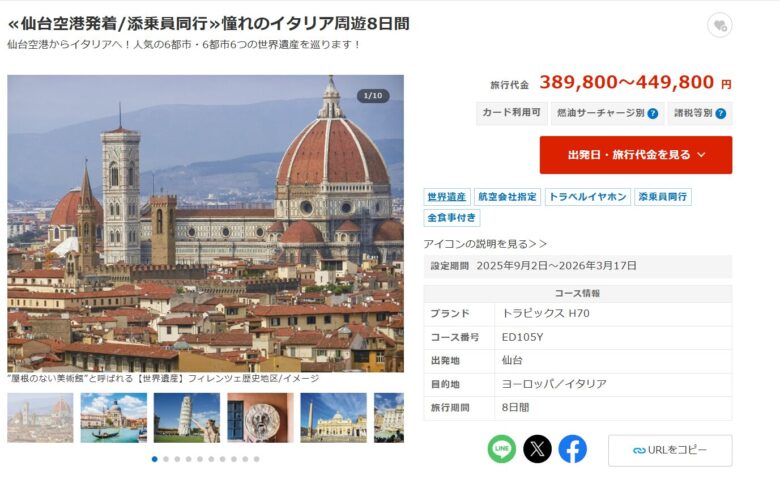
Task: Show the Venice gondola thumbnail
Action: tap(113, 418)
